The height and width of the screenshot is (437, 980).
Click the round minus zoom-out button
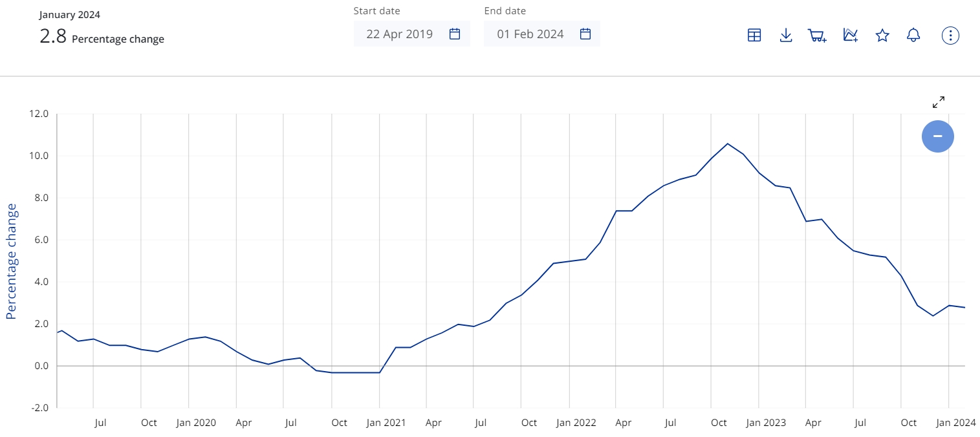coord(938,136)
